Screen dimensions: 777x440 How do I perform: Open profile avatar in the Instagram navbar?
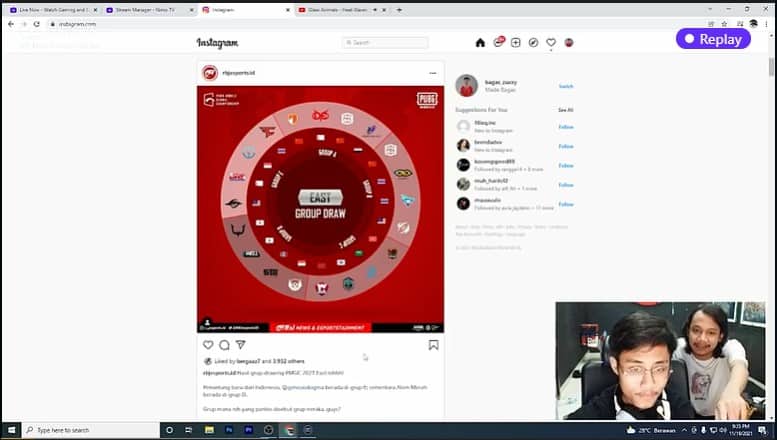(569, 43)
